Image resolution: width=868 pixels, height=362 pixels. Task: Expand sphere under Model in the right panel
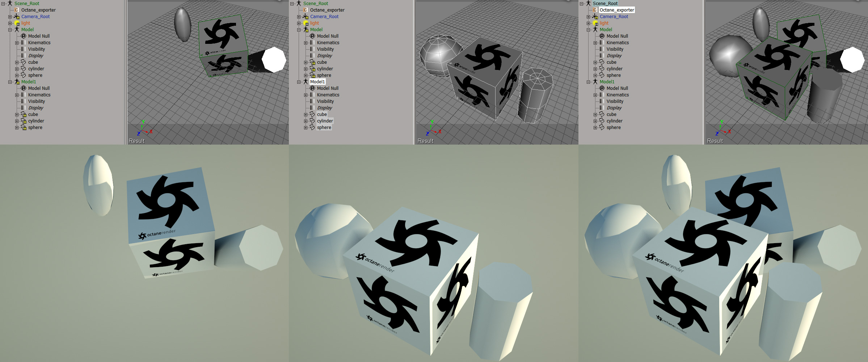[x=595, y=75]
